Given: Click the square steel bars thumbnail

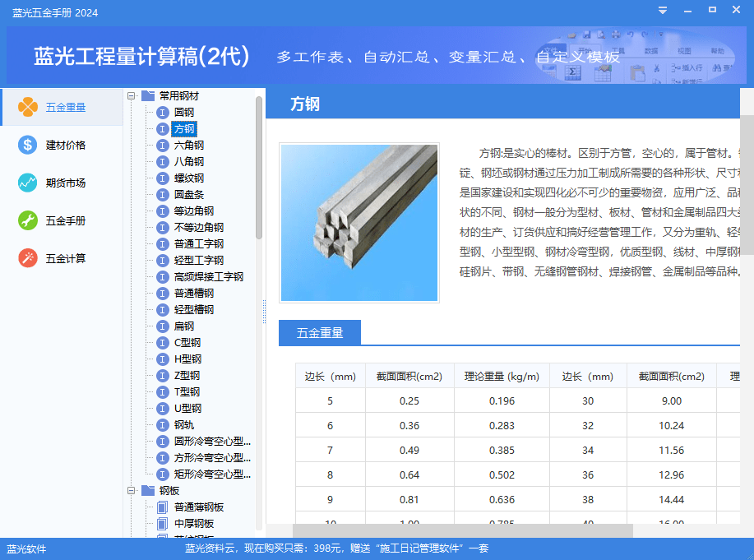Looking at the screenshot, I should coord(358,223).
